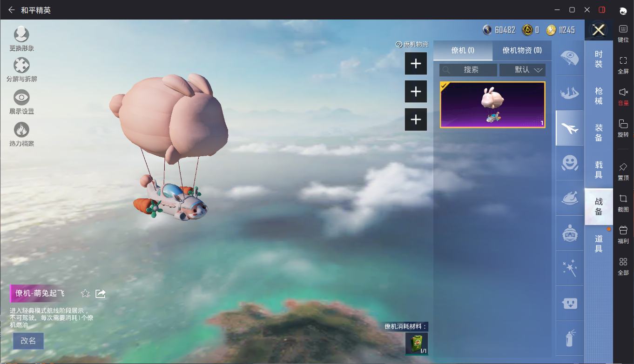Select the skydiving pose category icon
634x364 pixels.
[569, 93]
